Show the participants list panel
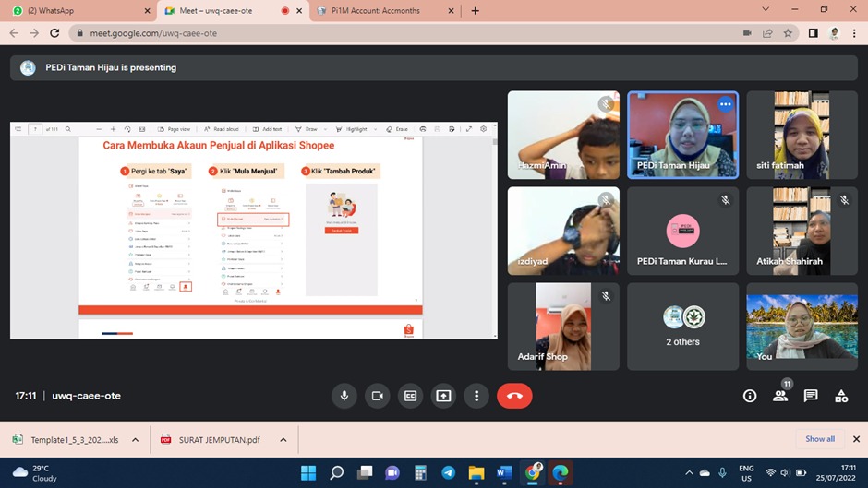Image resolution: width=868 pixels, height=488 pixels. click(x=780, y=396)
